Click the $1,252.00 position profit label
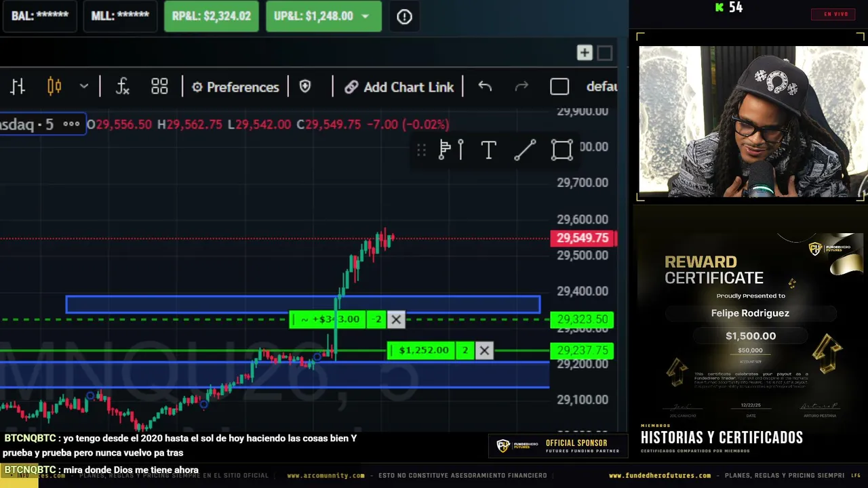 (423, 350)
